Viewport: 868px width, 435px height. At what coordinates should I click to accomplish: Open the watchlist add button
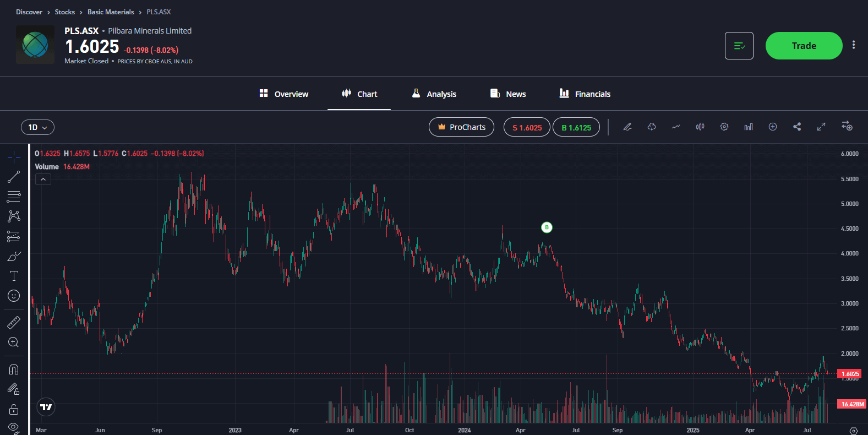point(739,46)
